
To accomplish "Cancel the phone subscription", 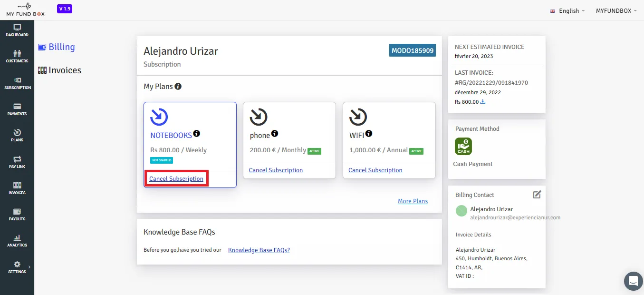I will click(x=276, y=170).
